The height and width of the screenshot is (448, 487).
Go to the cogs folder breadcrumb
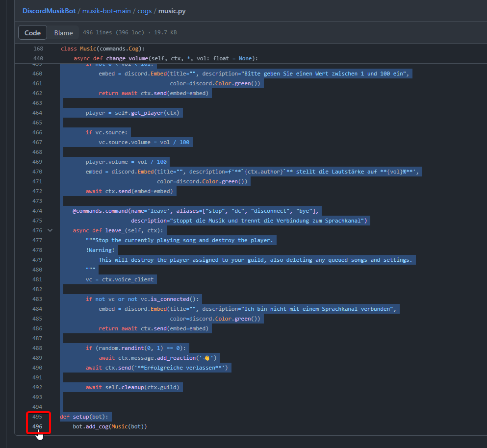(145, 11)
